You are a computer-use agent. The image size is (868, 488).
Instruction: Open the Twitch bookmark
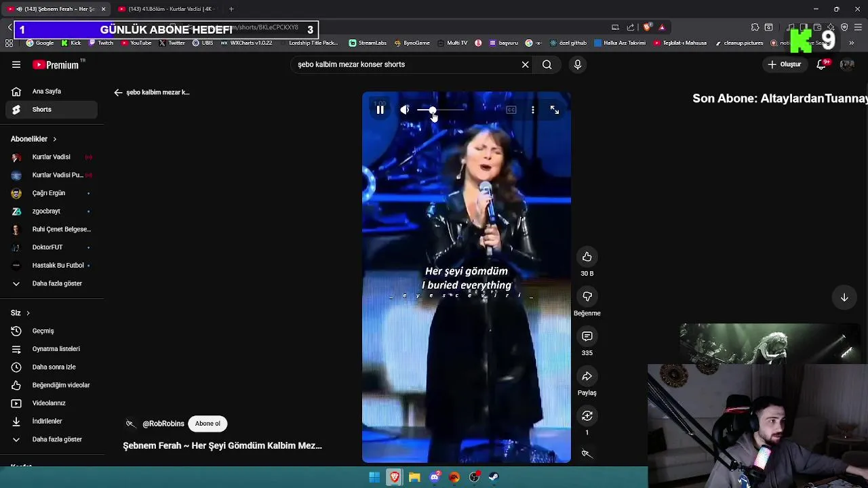101,43
